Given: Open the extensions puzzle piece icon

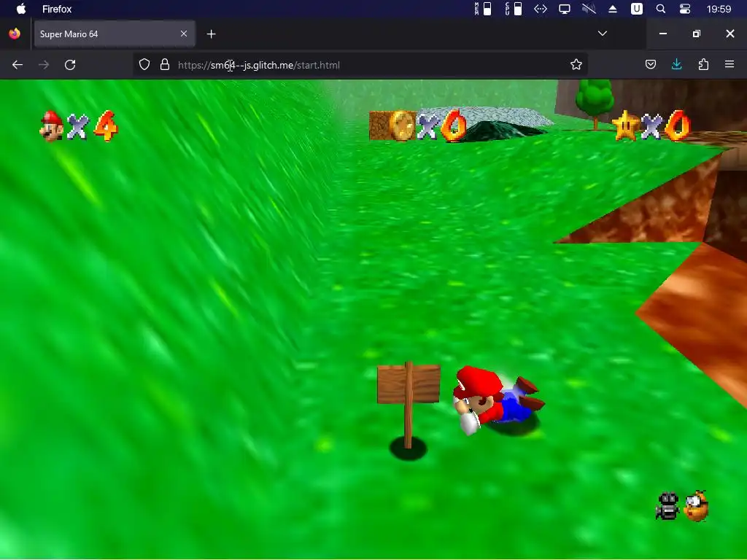Looking at the screenshot, I should click(703, 64).
